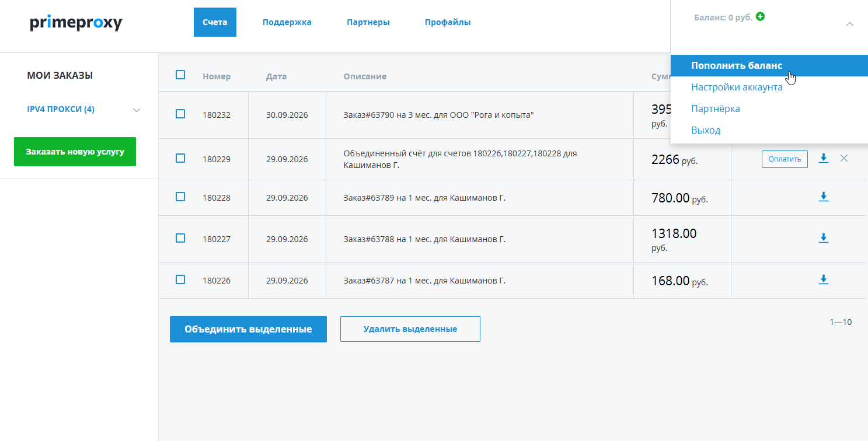Click the Баланс: 0 руб. text
The image size is (868, 441).
[x=723, y=17]
